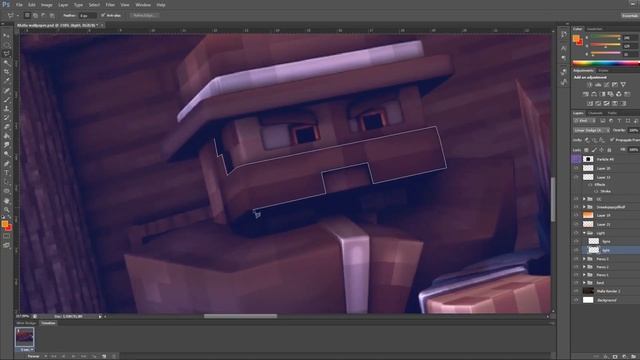The height and width of the screenshot is (360, 640).
Task: Add a Curves adjustment
Action: point(606,84)
